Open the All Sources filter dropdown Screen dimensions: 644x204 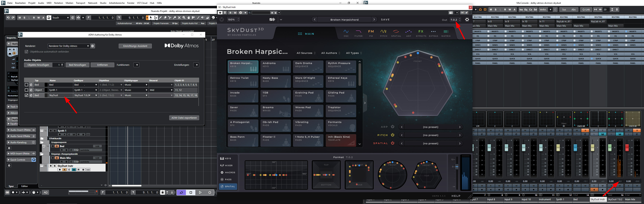point(306,53)
